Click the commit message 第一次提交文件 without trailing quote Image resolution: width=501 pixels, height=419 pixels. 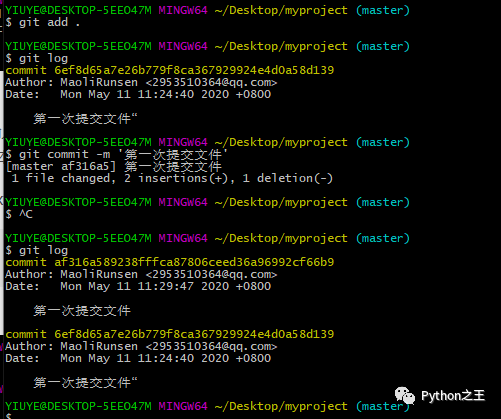point(82,311)
